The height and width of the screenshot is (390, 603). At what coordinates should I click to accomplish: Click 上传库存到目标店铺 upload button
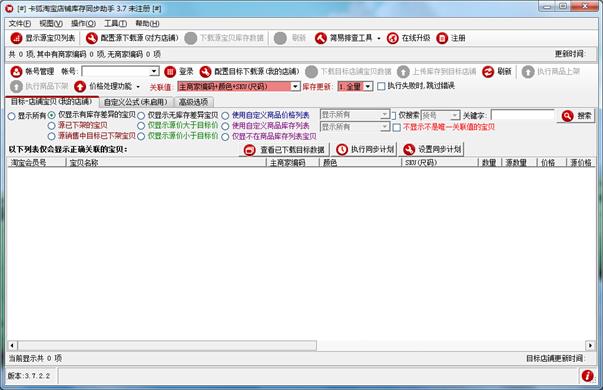[436, 72]
